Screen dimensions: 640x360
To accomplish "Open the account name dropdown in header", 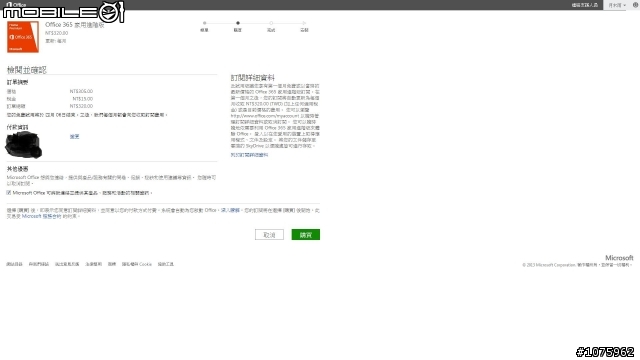I will coord(617,5).
